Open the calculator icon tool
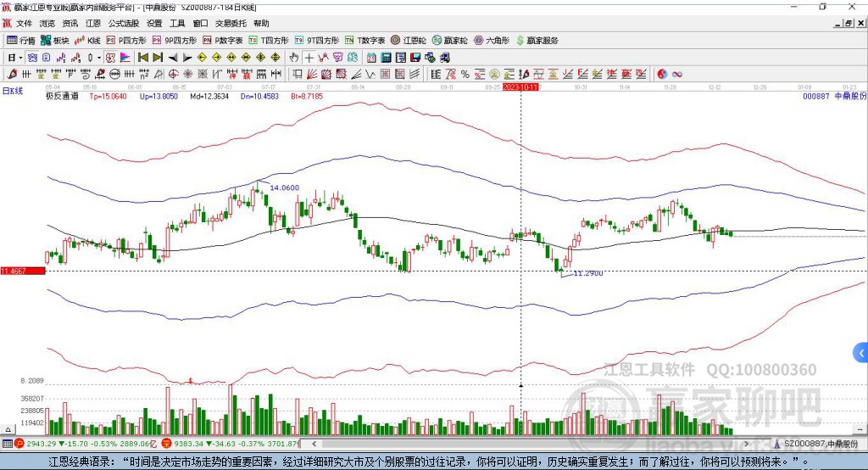 (386, 58)
